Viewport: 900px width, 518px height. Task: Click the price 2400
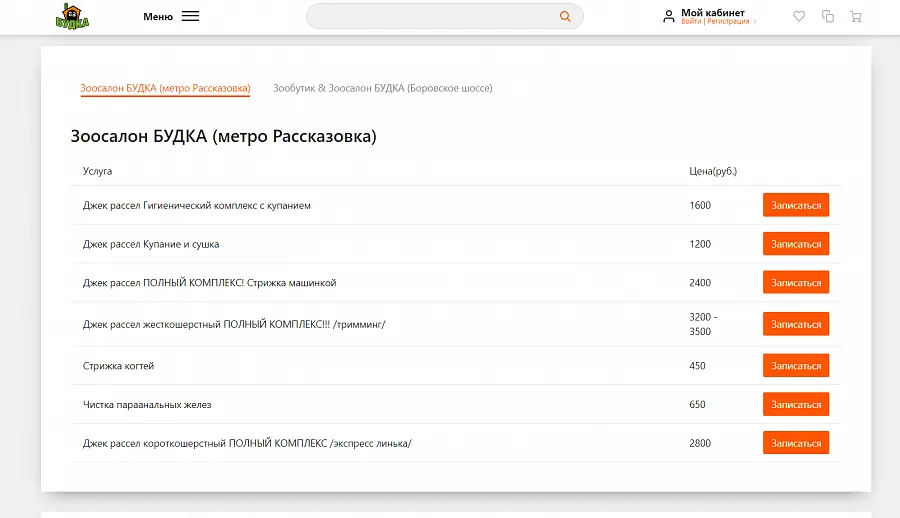tap(700, 283)
